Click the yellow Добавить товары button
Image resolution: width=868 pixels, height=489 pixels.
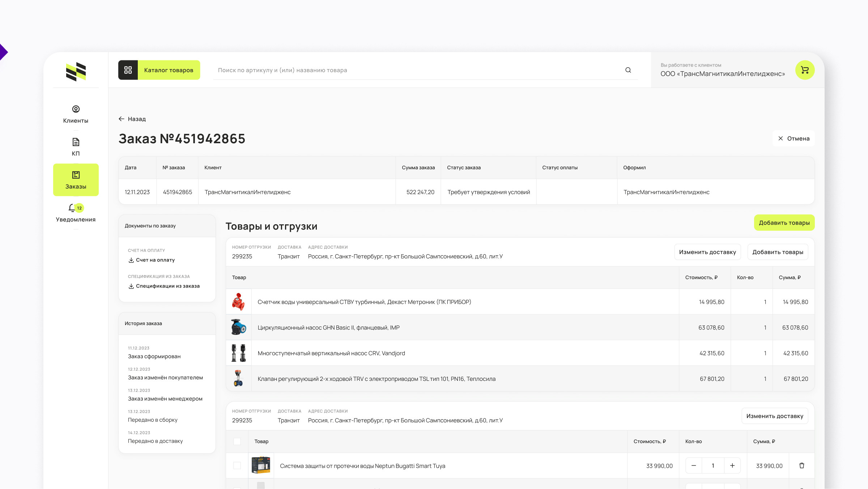click(x=784, y=222)
